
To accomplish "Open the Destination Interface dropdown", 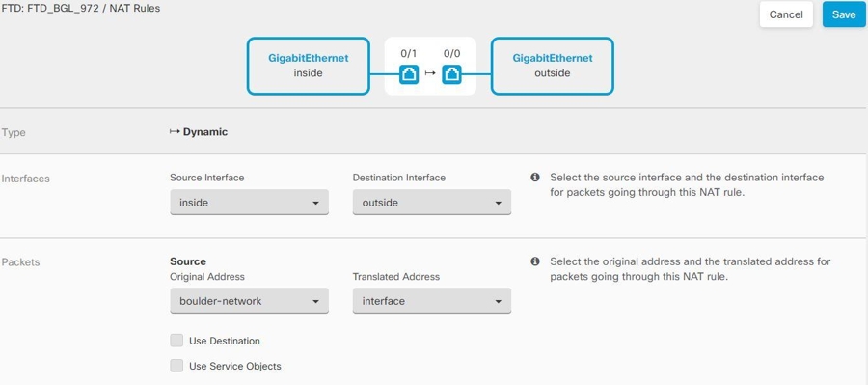I will click(x=432, y=203).
